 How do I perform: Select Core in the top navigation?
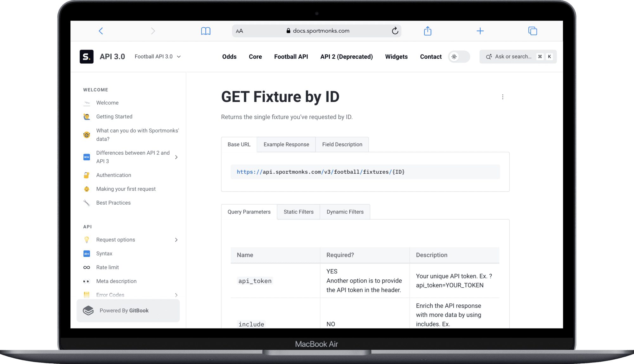(255, 56)
